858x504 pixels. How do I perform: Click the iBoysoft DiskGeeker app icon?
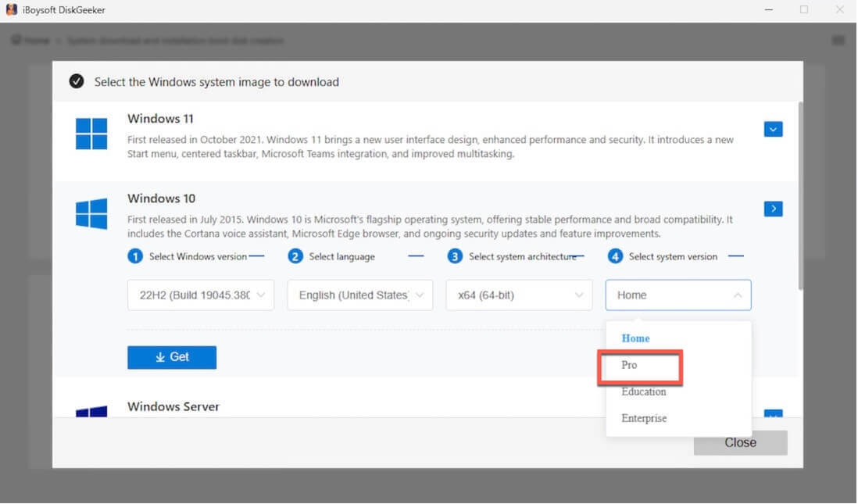(12, 10)
